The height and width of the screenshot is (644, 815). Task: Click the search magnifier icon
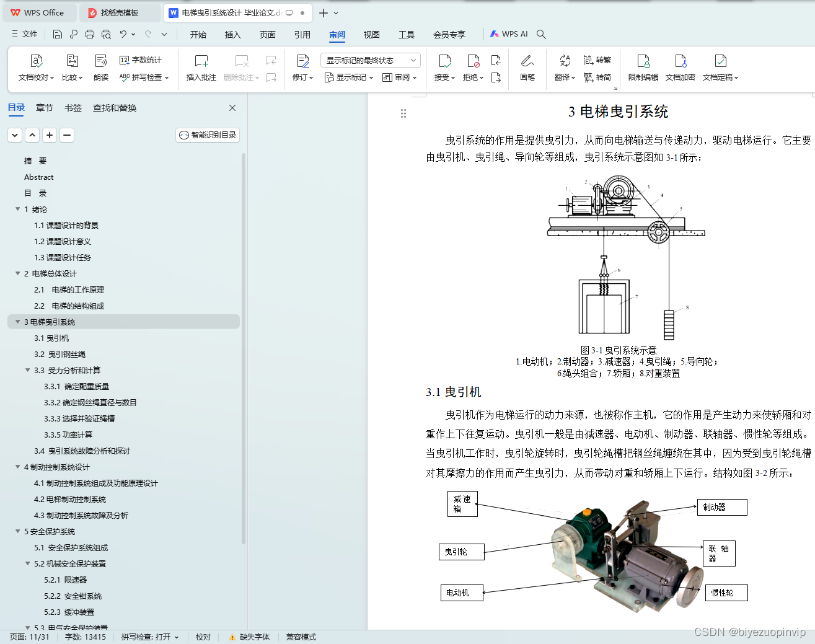pos(541,34)
